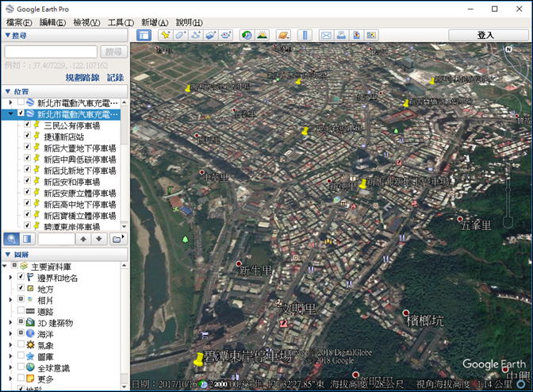Switch planets with the Saturn icon

[283, 35]
